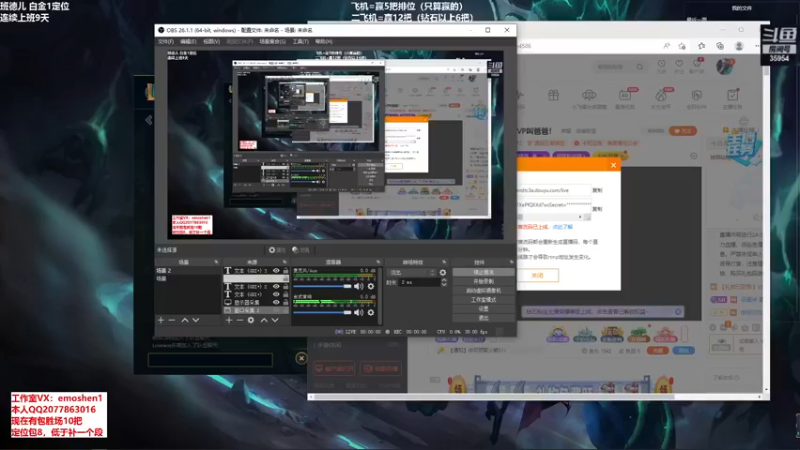Move the selected source down in the list
The width and height of the screenshot is (800, 450).
point(275,320)
